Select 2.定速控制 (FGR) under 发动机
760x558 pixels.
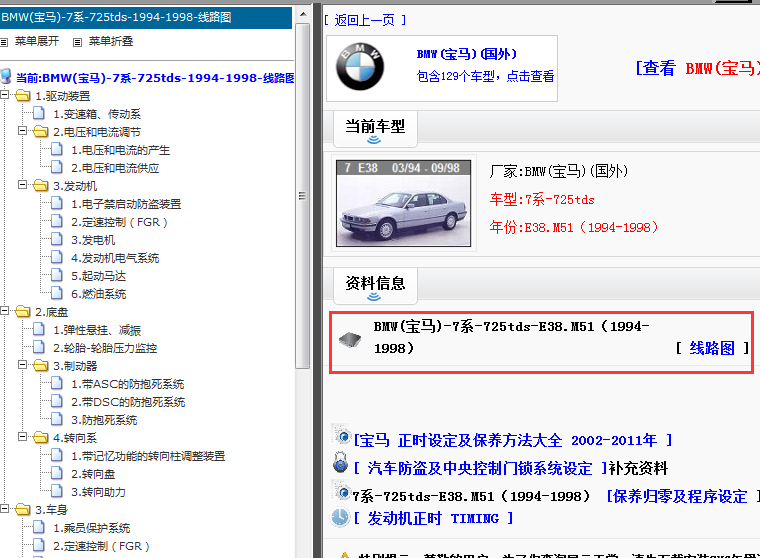119,222
